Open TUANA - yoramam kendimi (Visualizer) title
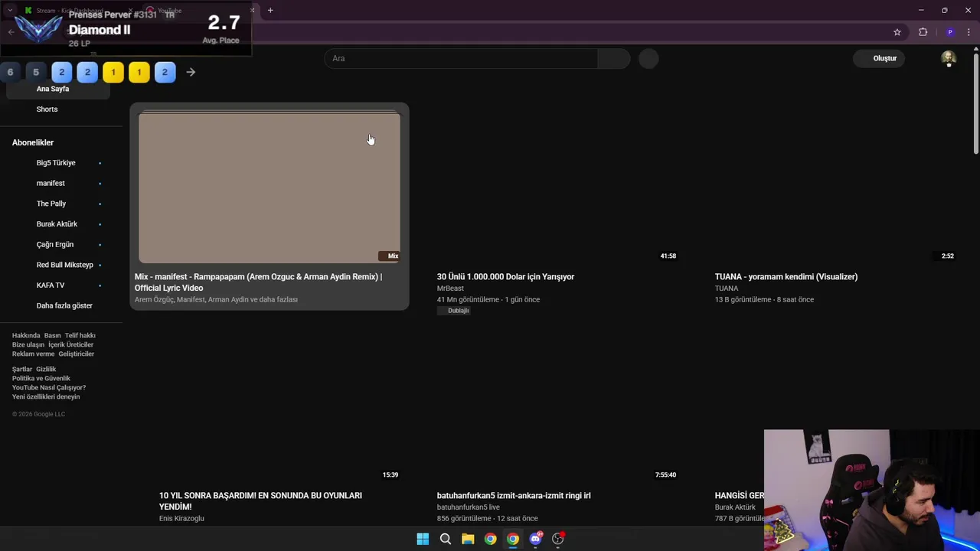Screen dimensions: 980x551 786,277
